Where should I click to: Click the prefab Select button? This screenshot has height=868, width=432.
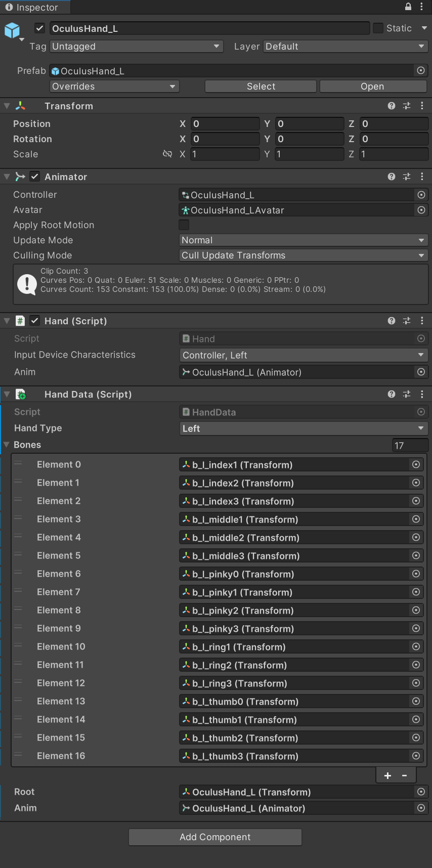[x=261, y=86]
